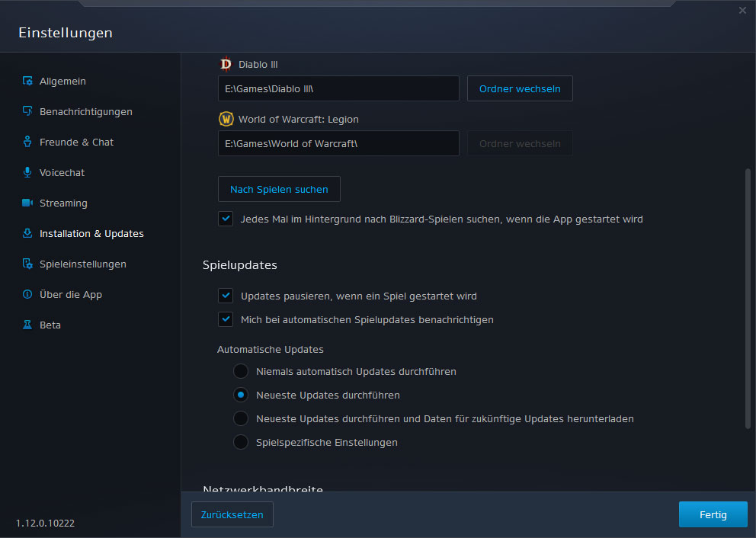Click the Spieleinstellungen gear icon
This screenshot has width=756, height=538.
click(x=27, y=264)
